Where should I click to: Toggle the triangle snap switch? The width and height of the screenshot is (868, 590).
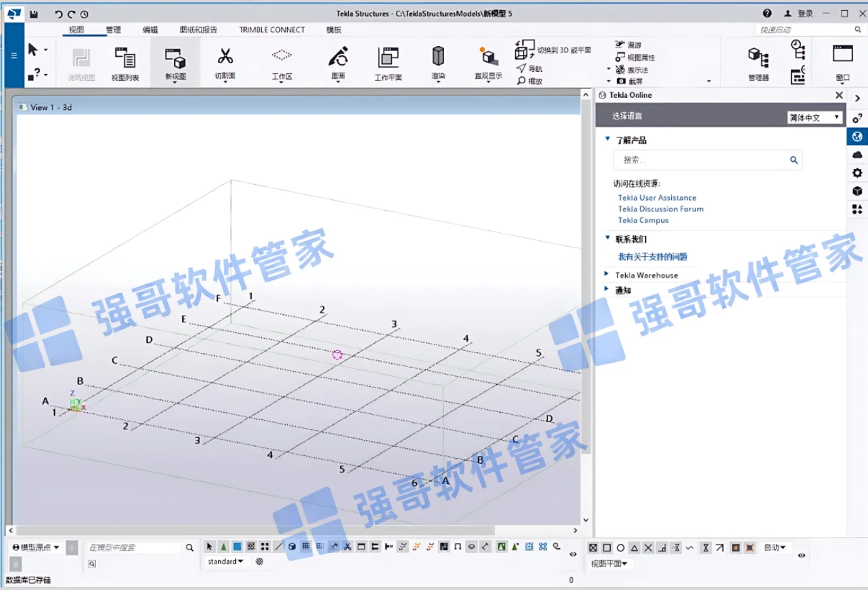click(x=635, y=548)
